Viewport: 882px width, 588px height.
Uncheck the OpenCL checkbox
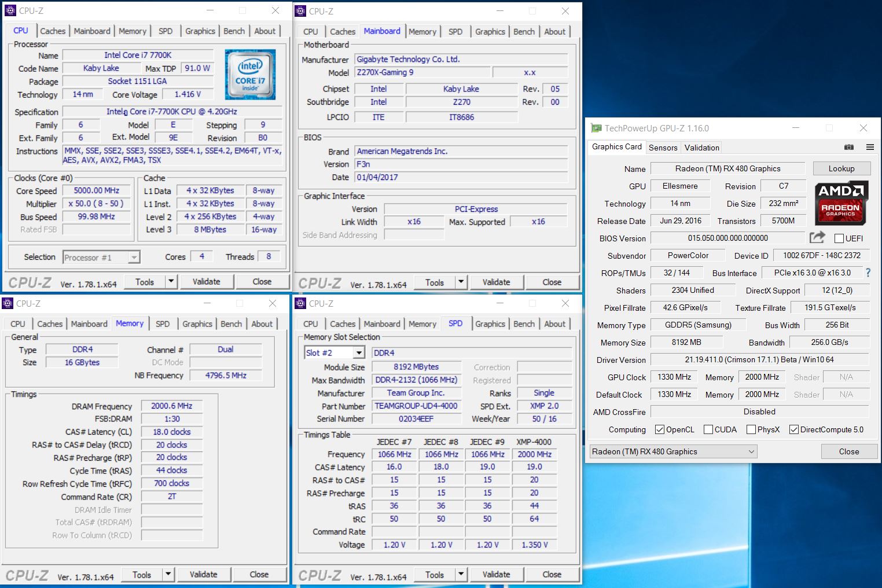coord(660,429)
